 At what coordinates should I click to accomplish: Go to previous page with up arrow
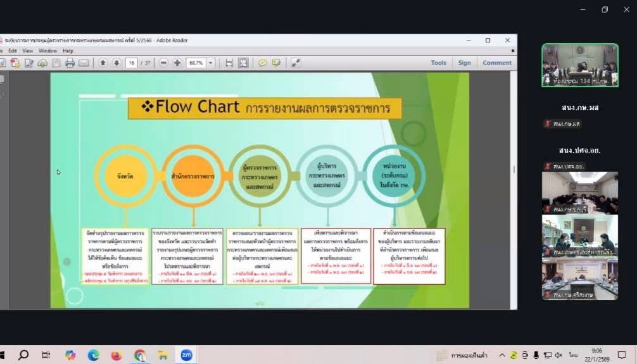pyautogui.click(x=103, y=63)
